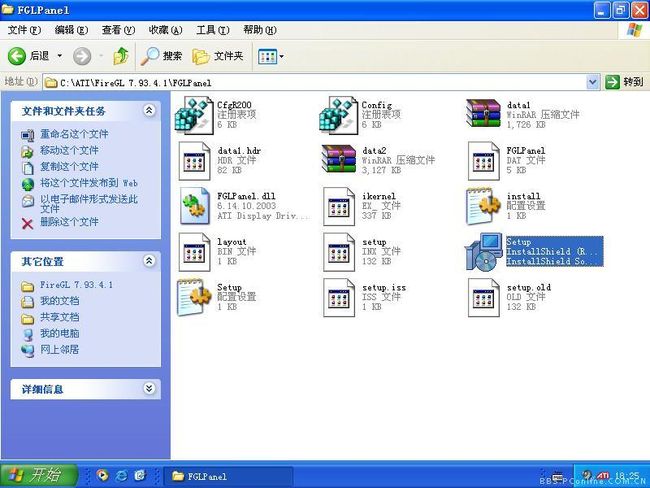The height and width of the screenshot is (488, 650).
Task: Launch Internet Explorer from quick launch
Action: (x=121, y=475)
